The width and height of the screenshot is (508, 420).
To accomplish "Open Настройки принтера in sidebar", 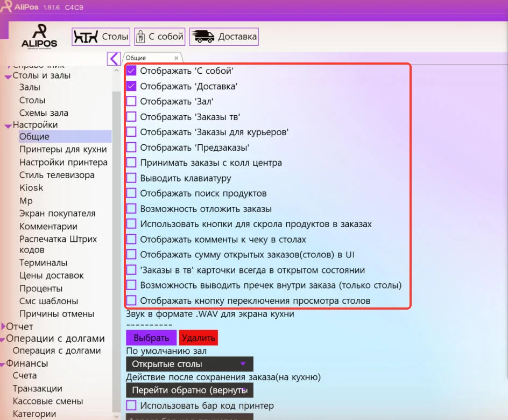I will pyautogui.click(x=63, y=162).
